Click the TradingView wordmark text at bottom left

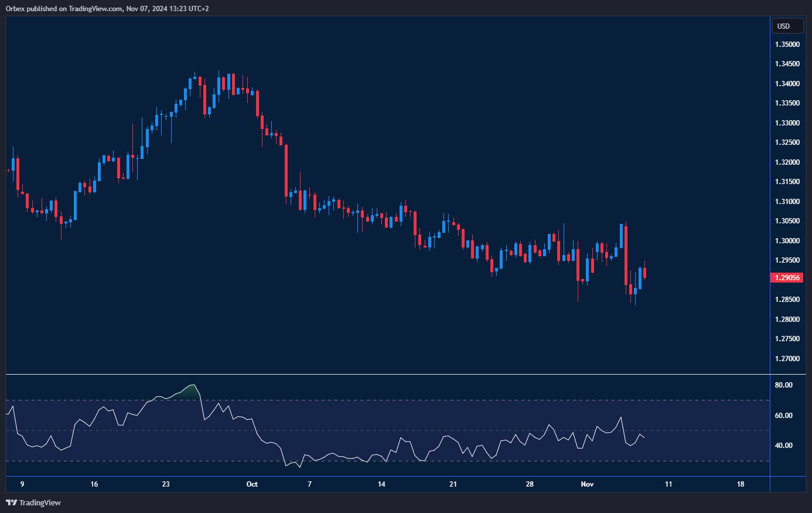[40, 502]
